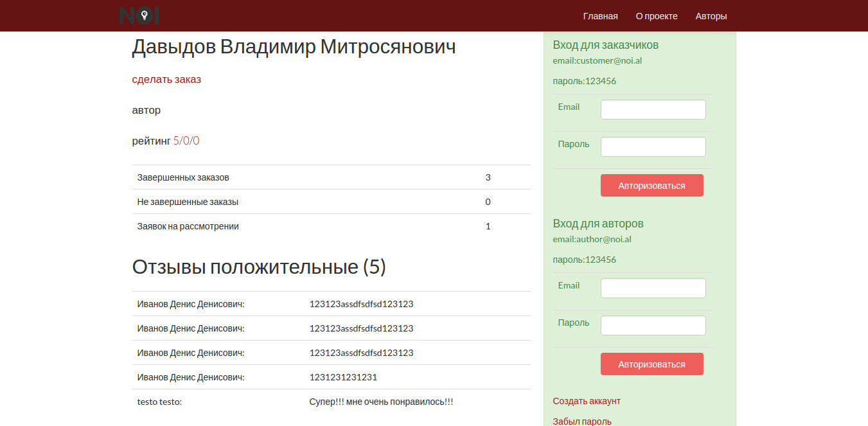Select the Заявок на рассмотрении row label
Image resolution: width=868 pixels, height=426 pixels.
188,226
